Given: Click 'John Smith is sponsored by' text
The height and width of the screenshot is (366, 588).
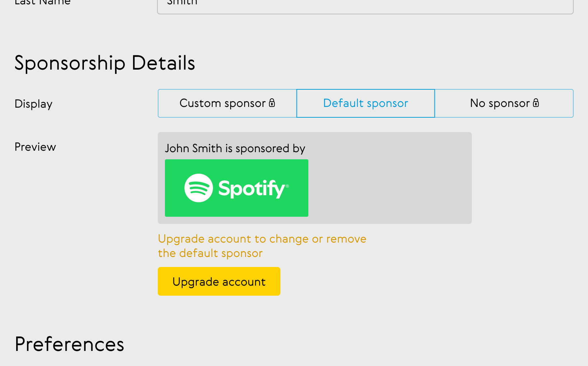Looking at the screenshot, I should click(235, 149).
